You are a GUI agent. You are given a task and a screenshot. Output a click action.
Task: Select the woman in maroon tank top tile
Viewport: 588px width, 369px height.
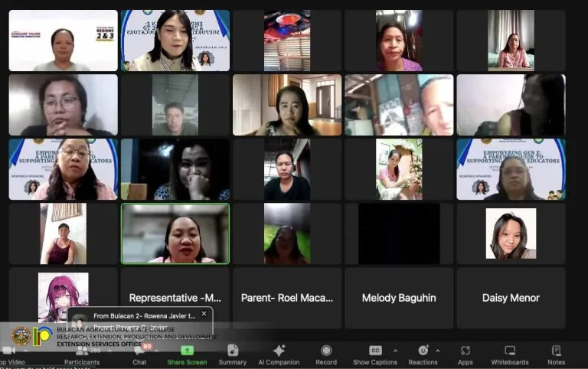pyautogui.click(x=63, y=233)
